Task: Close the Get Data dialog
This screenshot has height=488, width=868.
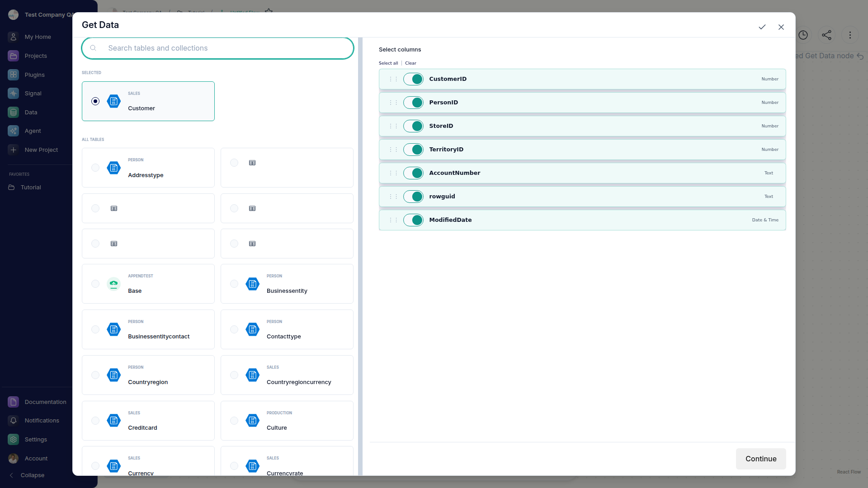Action: 781,27
